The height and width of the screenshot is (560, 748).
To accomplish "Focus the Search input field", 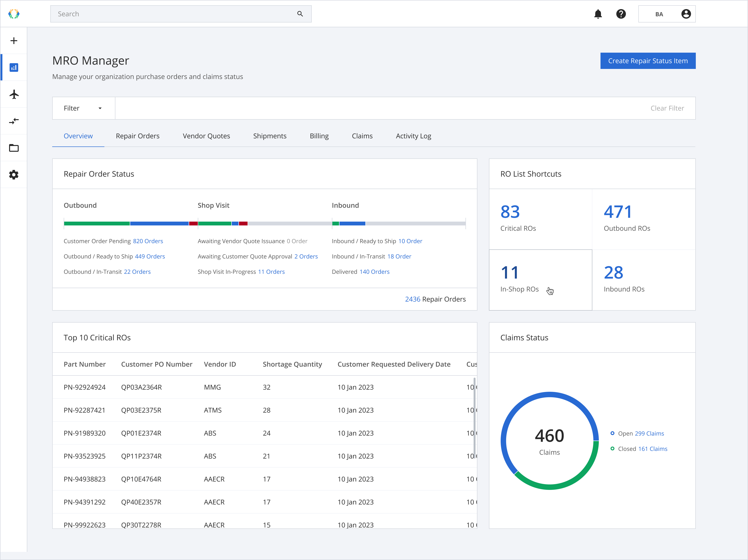I will pos(181,14).
